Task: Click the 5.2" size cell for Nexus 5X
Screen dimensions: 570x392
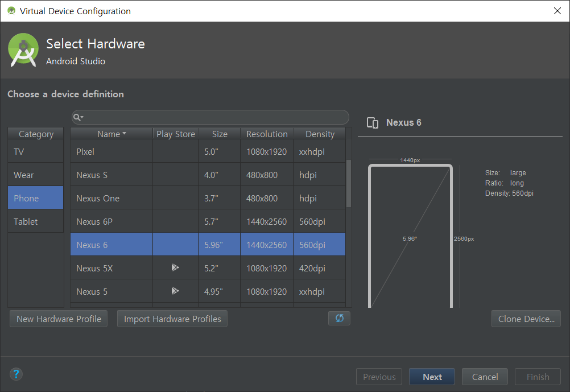Action: (x=220, y=268)
